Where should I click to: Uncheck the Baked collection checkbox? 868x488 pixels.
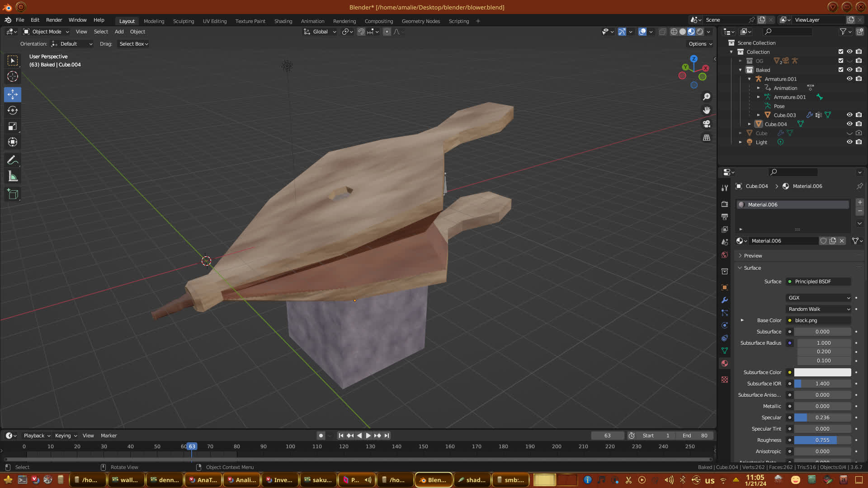[x=841, y=70]
